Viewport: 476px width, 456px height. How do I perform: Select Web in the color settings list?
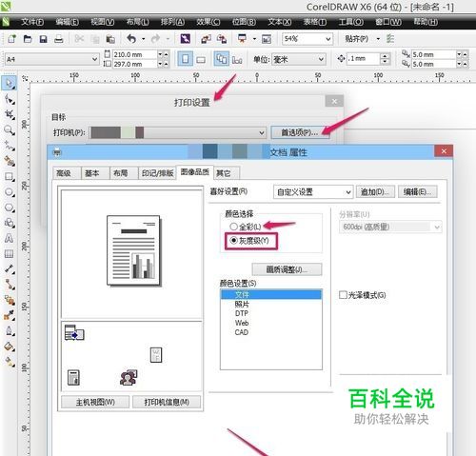[x=271, y=323]
